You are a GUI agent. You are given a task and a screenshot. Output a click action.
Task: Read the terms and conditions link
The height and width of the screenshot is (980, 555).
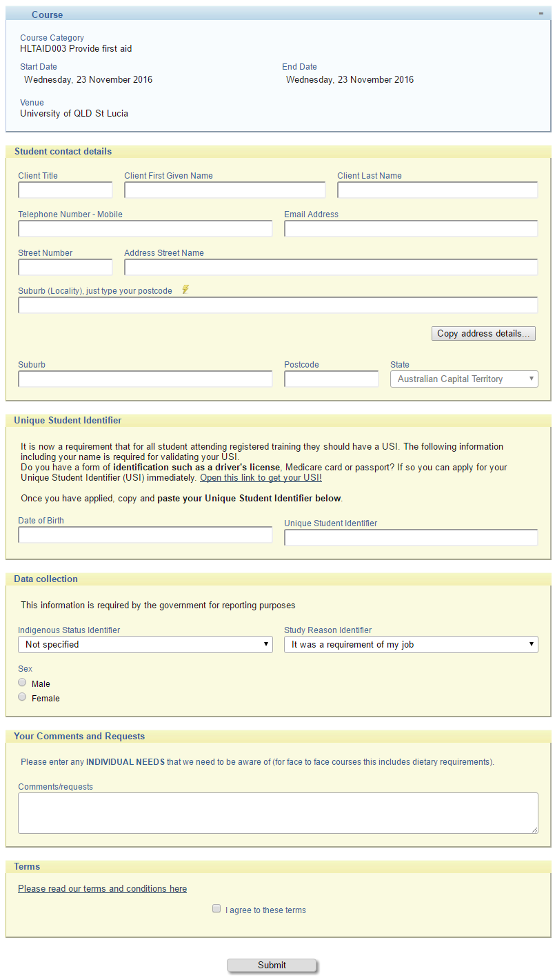102,888
